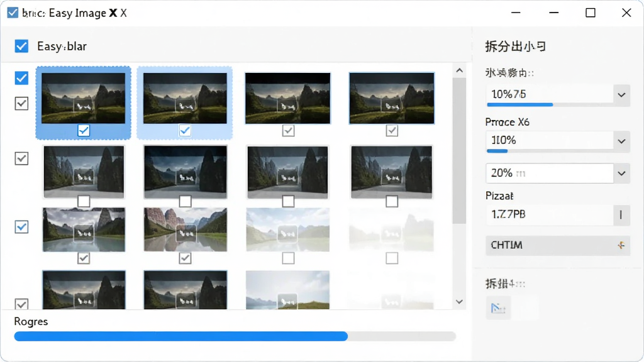Uncheck the checkbox under the first top-row thumbnail
The image size is (644, 362).
84,131
